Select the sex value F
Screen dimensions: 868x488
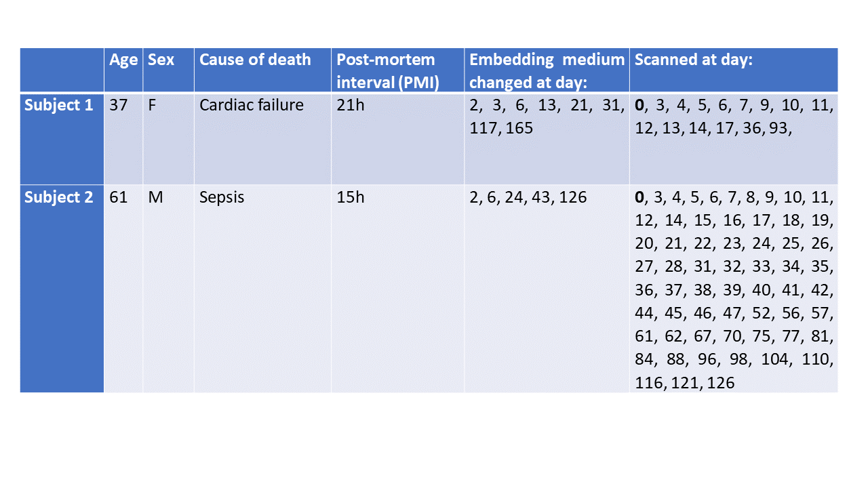click(x=153, y=106)
